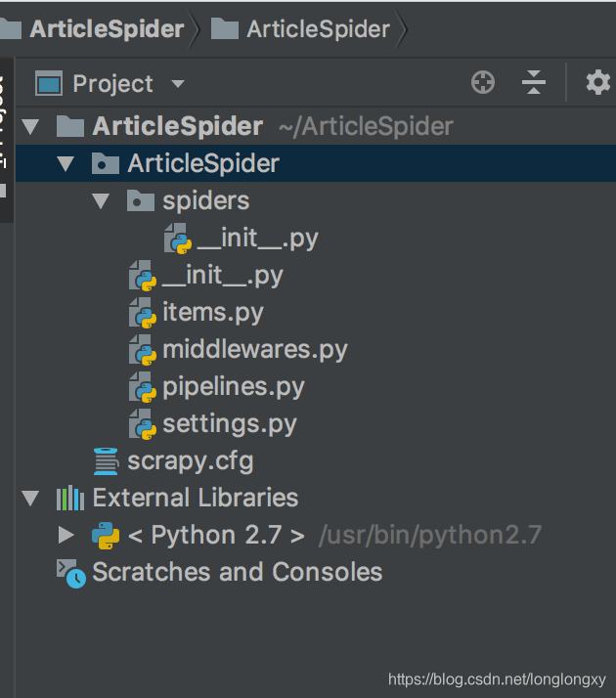Click the middlewares.py Python file icon
The width and height of the screenshot is (616, 698).
click(x=143, y=350)
